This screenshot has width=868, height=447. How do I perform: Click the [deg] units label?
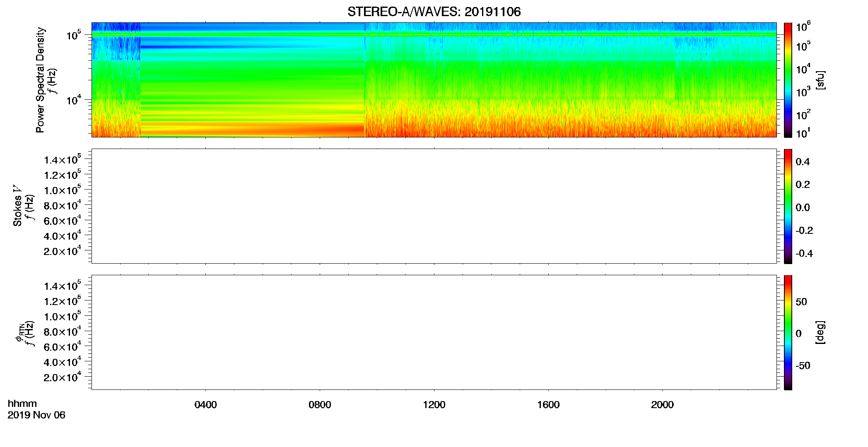(820, 332)
